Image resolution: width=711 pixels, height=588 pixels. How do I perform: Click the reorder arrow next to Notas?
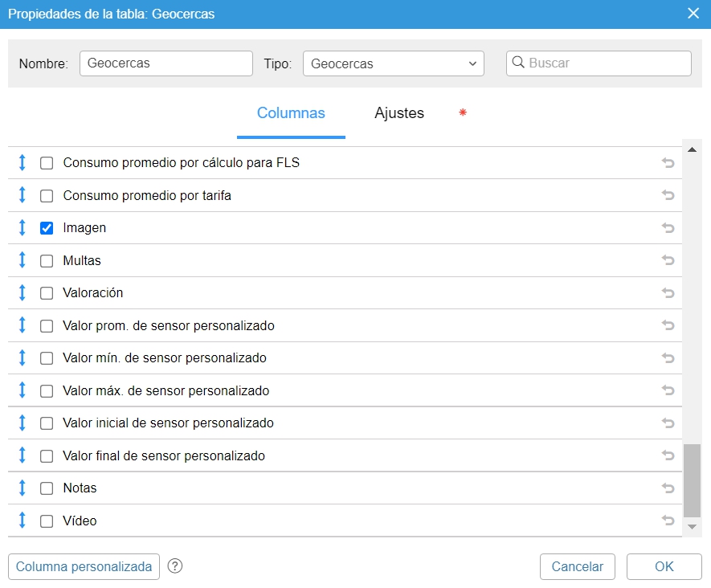tap(22, 488)
